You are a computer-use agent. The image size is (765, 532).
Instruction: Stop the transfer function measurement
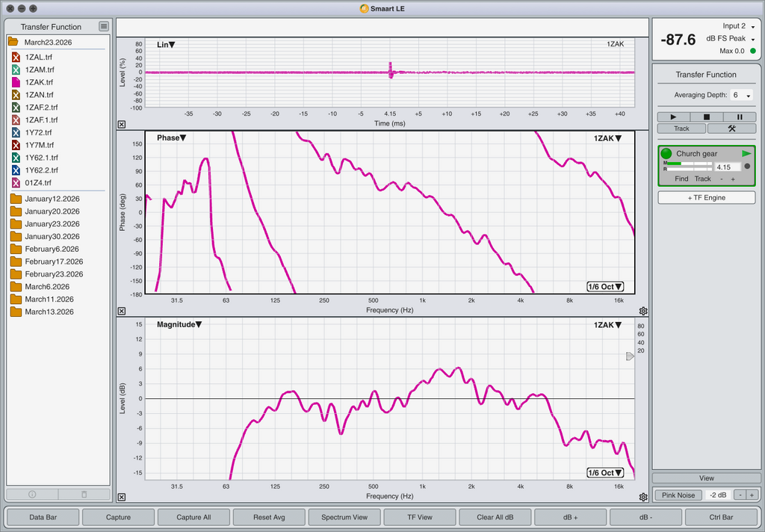(x=707, y=117)
